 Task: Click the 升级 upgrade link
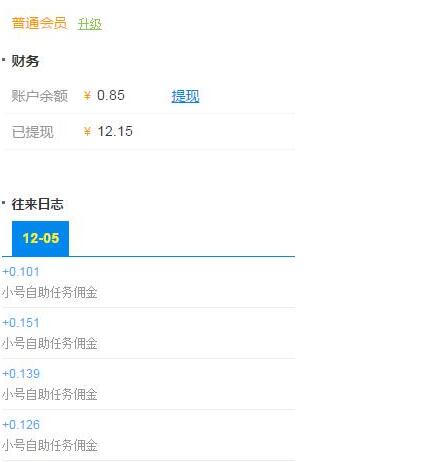pyautogui.click(x=89, y=24)
